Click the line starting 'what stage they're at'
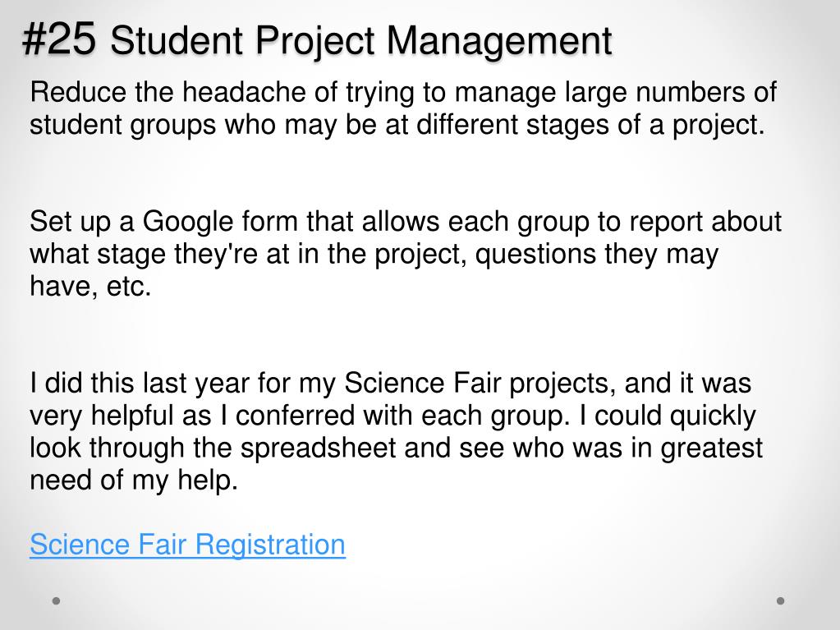840x630 pixels. click(374, 255)
